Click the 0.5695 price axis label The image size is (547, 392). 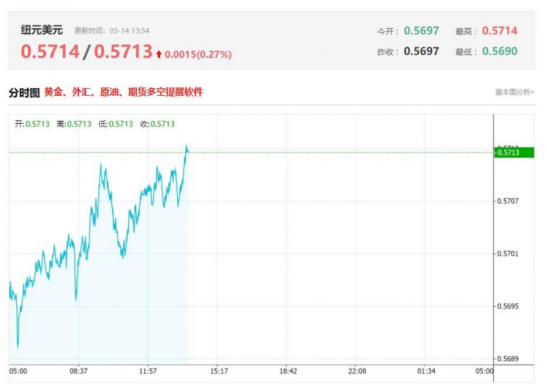(x=507, y=306)
